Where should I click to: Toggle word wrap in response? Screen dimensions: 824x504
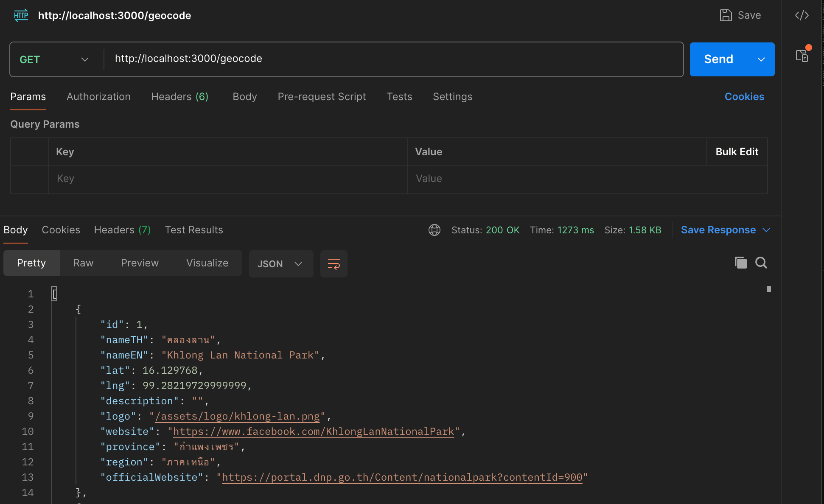[x=334, y=264]
